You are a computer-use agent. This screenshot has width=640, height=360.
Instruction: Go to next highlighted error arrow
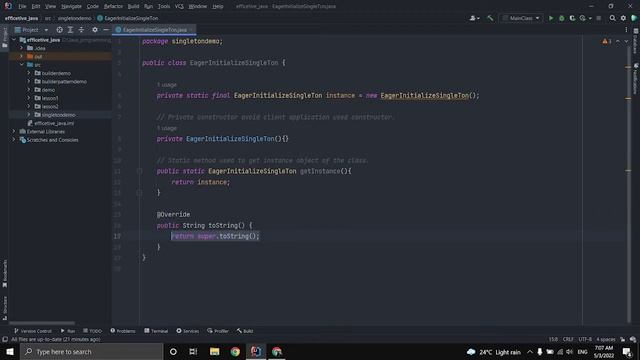[x=626, y=41]
